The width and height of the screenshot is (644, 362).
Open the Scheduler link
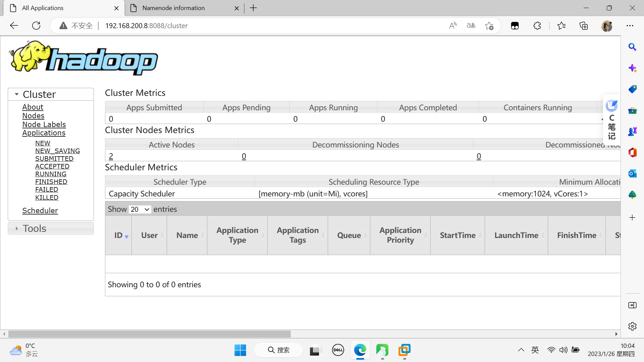pos(40,210)
